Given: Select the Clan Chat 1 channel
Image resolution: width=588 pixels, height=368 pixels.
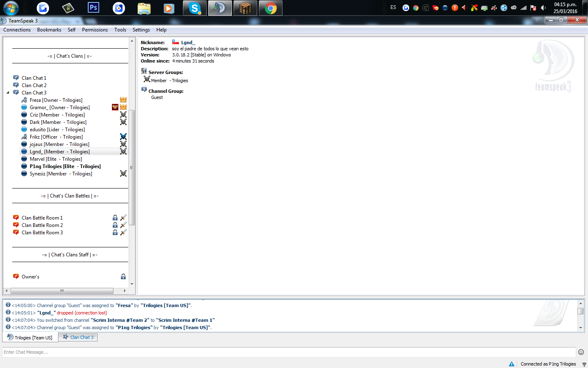Looking at the screenshot, I should pos(34,78).
